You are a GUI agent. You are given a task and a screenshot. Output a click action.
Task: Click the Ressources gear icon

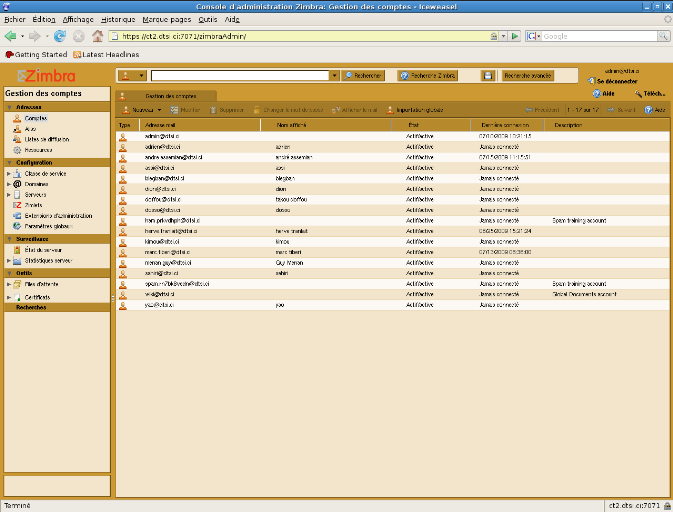[x=17, y=150]
